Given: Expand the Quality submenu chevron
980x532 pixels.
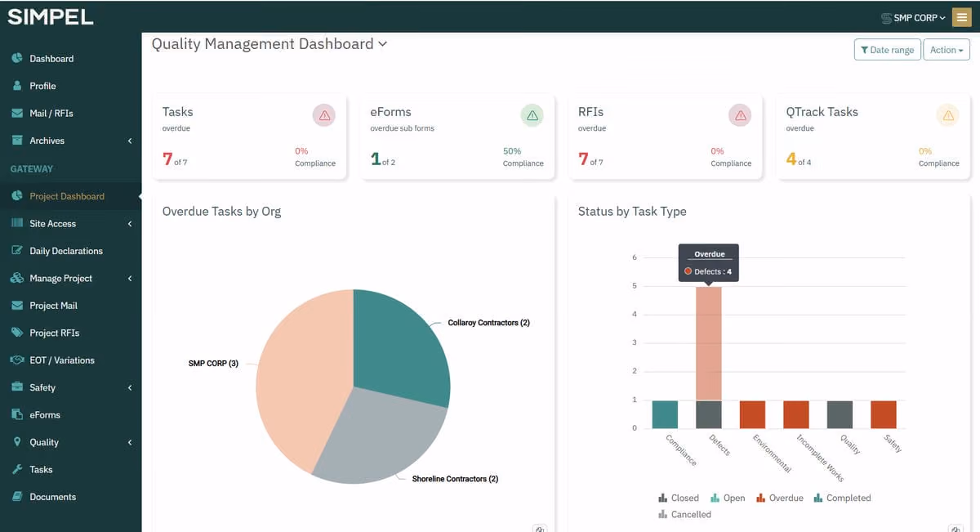Looking at the screenshot, I should tap(130, 442).
